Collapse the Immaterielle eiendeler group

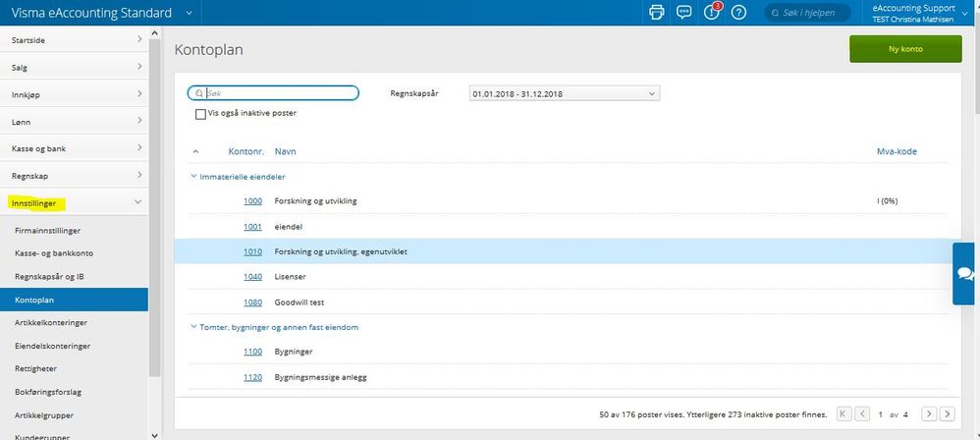point(193,177)
